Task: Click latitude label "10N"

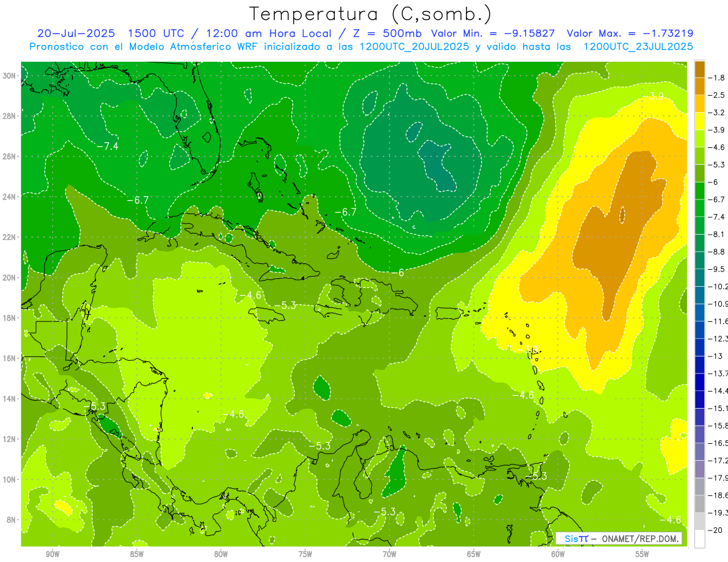Action: point(10,480)
